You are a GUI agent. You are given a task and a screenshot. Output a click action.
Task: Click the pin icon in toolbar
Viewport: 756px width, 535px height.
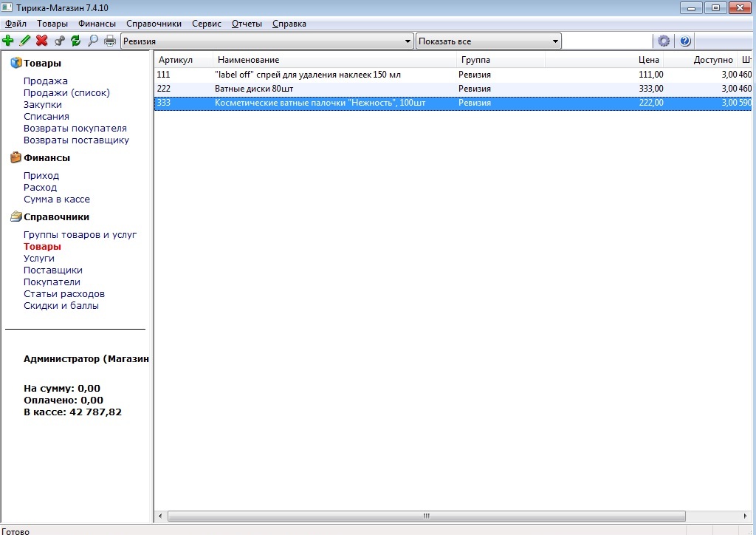59,41
